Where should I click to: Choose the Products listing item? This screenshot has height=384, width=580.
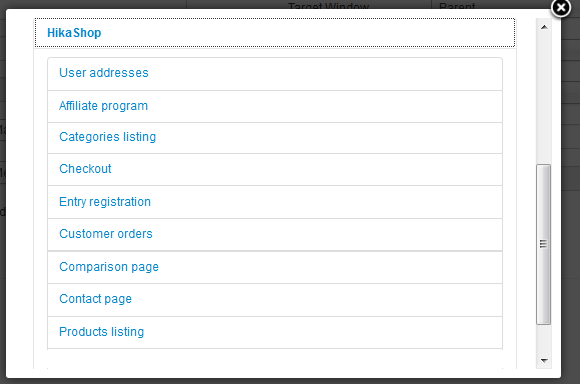(101, 331)
